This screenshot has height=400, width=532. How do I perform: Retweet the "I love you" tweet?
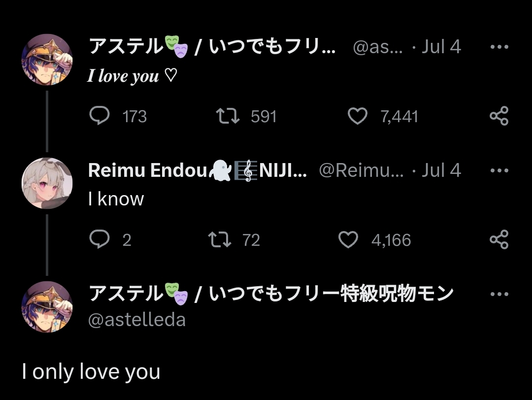coord(228,116)
